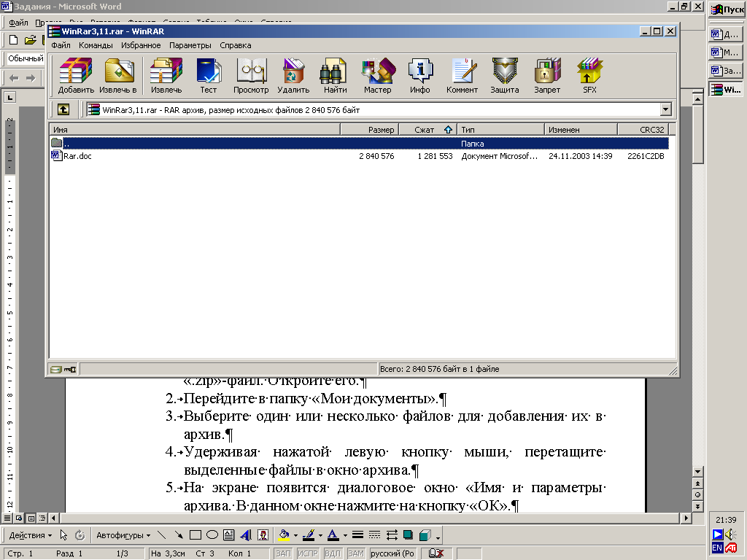Image resolution: width=747 pixels, height=560 pixels.
Task: Toggle ИСПР track changes indicator
Action: tap(307, 553)
